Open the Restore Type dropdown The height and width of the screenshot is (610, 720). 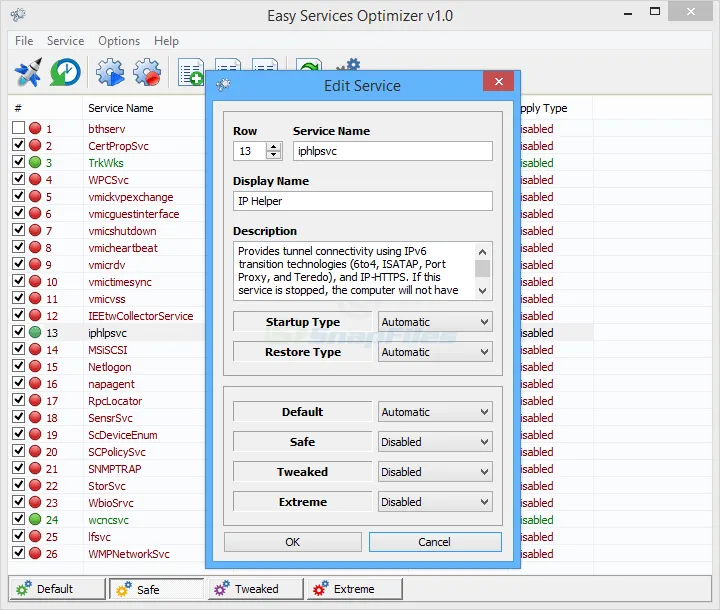(435, 352)
